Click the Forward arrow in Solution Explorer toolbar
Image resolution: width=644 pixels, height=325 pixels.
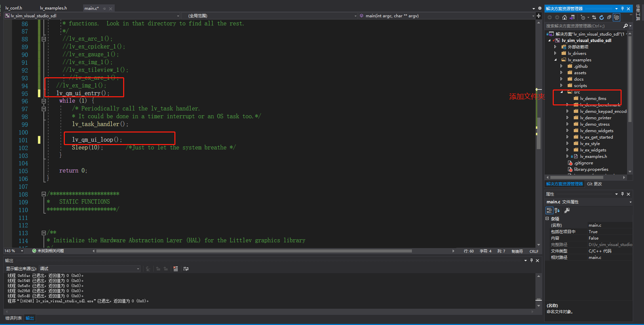click(557, 17)
